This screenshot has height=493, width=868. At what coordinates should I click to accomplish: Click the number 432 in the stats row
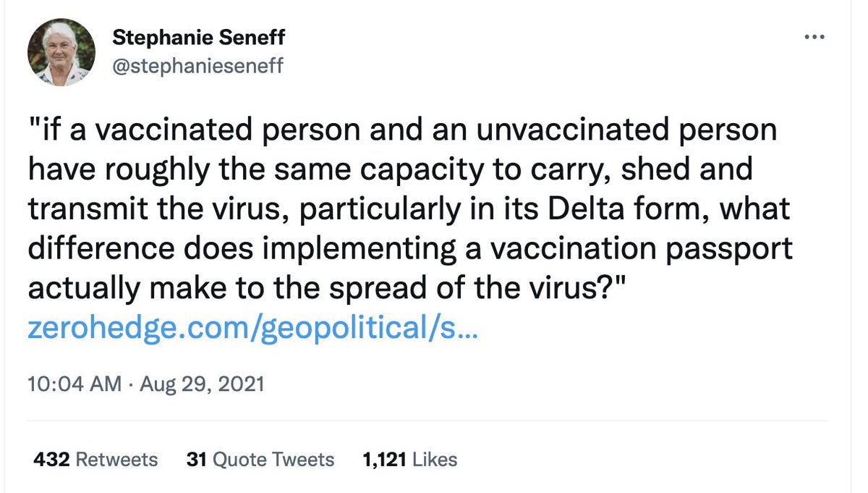pos(51,459)
